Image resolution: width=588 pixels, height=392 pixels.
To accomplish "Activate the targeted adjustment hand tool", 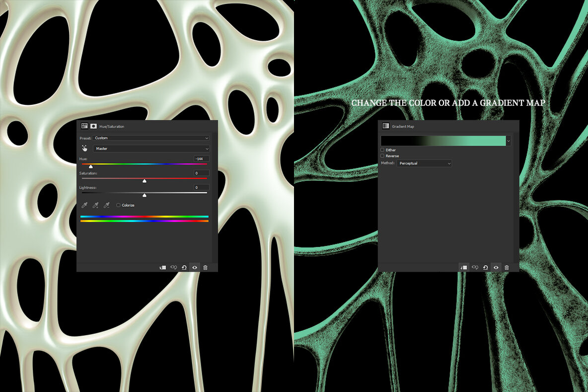I will 84,148.
